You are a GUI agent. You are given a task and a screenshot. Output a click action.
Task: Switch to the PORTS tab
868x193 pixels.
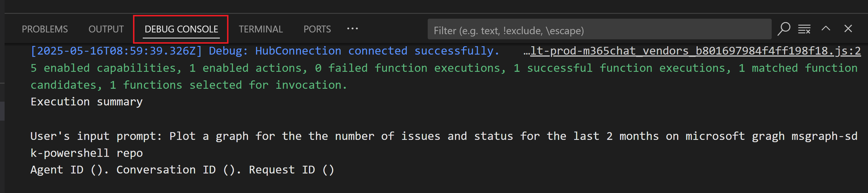317,29
